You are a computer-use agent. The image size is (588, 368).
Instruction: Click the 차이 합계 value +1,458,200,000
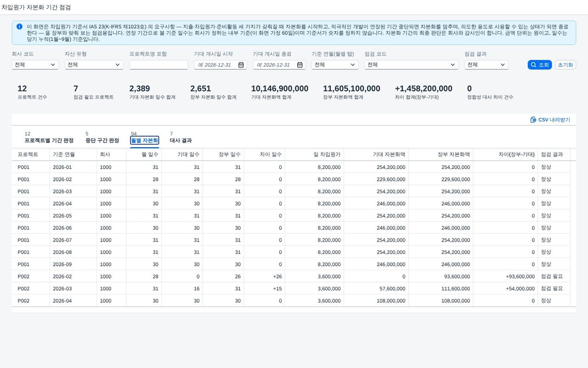424,88
